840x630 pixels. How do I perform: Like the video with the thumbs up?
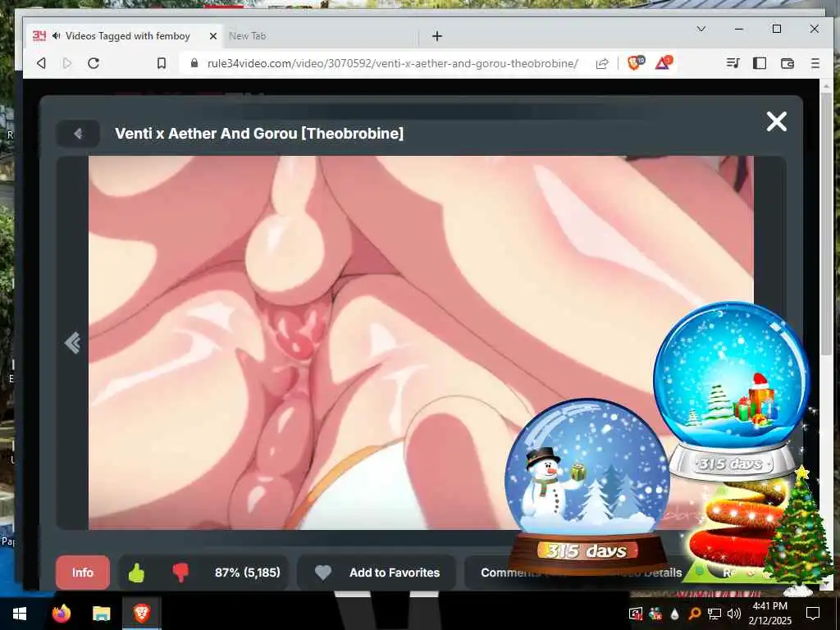[x=137, y=573]
